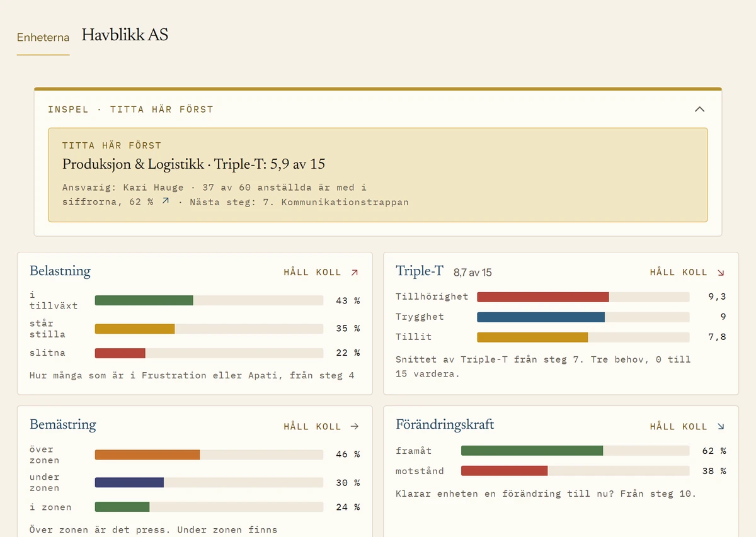
Task: Click the "35 %" value for står stilla
Action: point(348,329)
